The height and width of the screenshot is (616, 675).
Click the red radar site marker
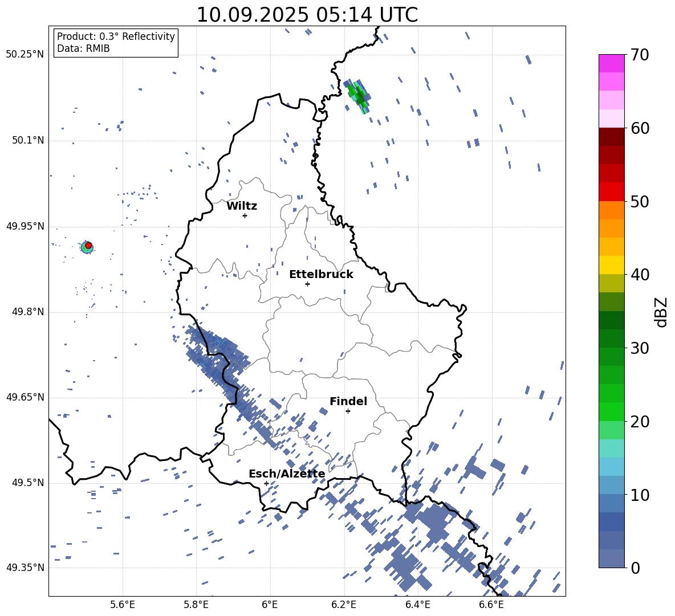(88, 246)
